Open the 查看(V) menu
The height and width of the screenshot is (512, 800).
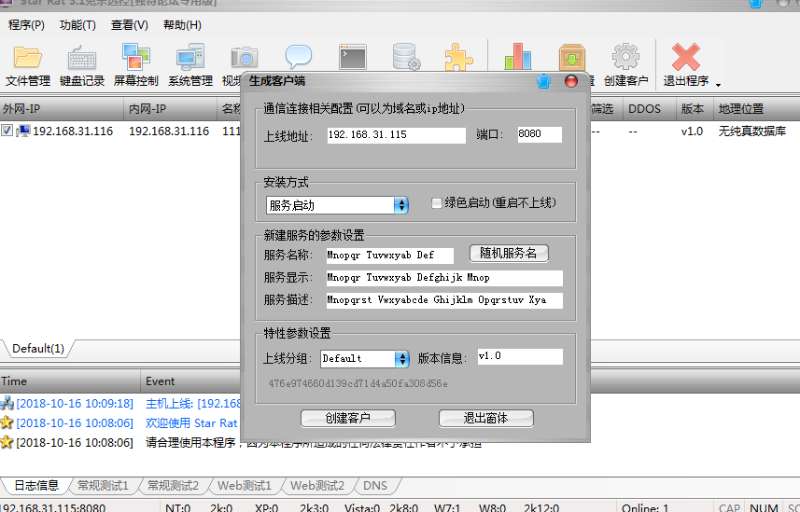130,25
